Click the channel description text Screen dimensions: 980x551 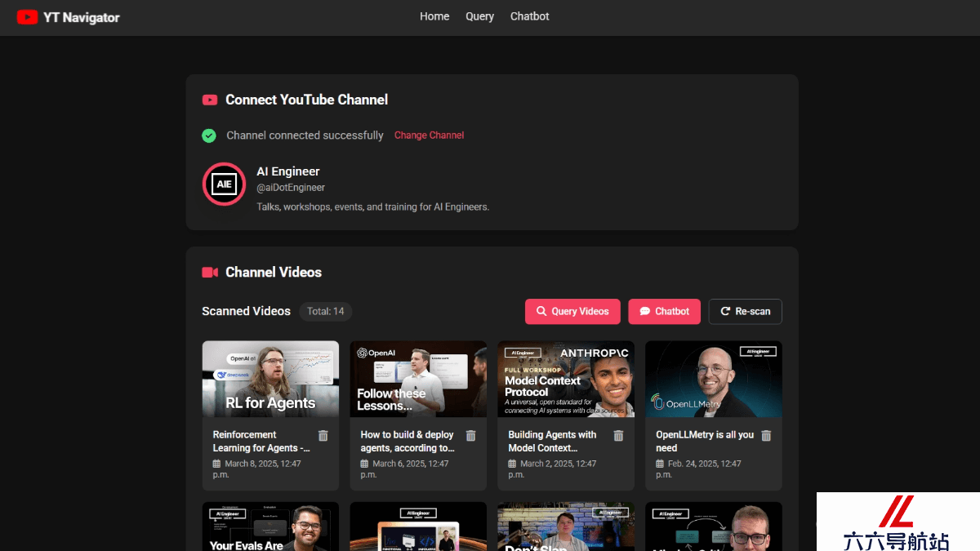[373, 207]
